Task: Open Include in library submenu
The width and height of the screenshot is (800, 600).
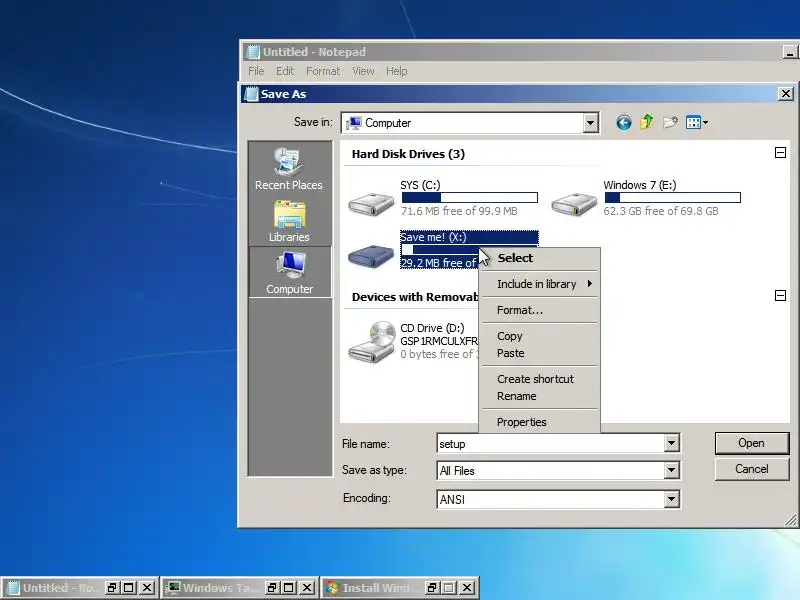Action: 539,284
